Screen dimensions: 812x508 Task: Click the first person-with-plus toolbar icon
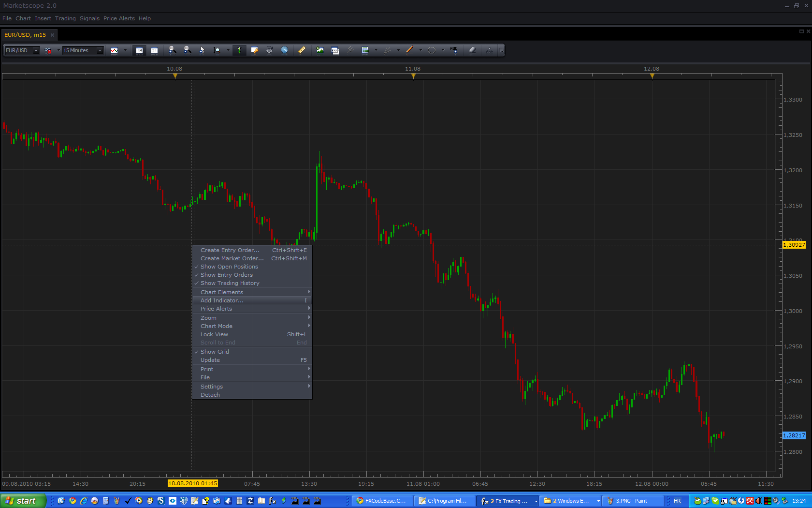click(x=172, y=50)
